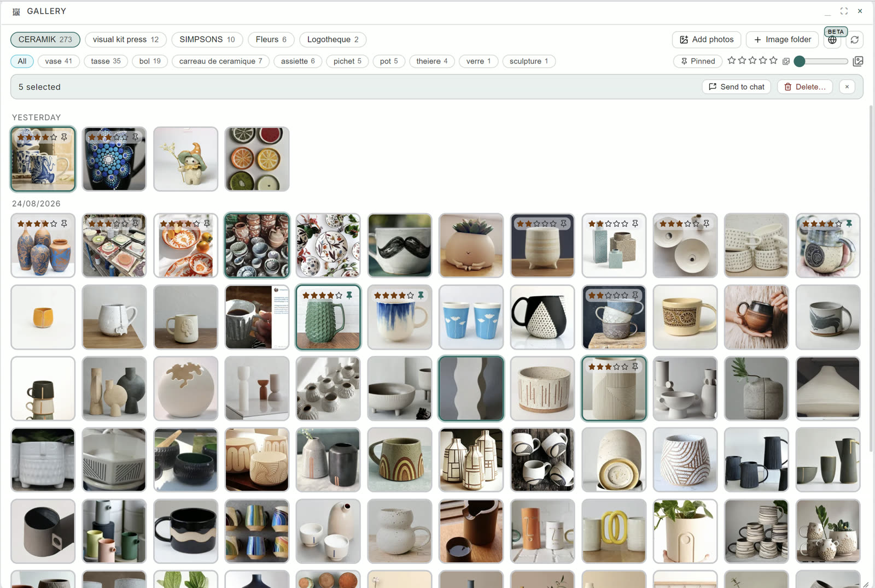
Task: Pin the striped footed planter photo
Action: (563, 224)
